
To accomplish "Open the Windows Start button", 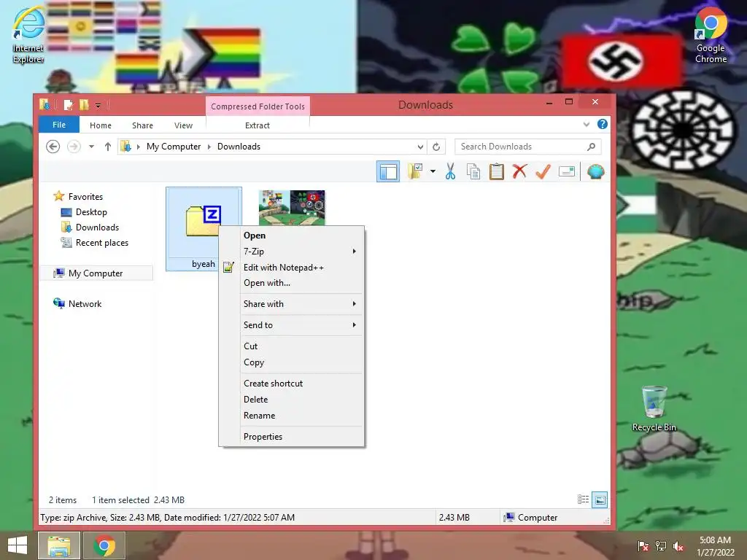I will tap(18, 545).
